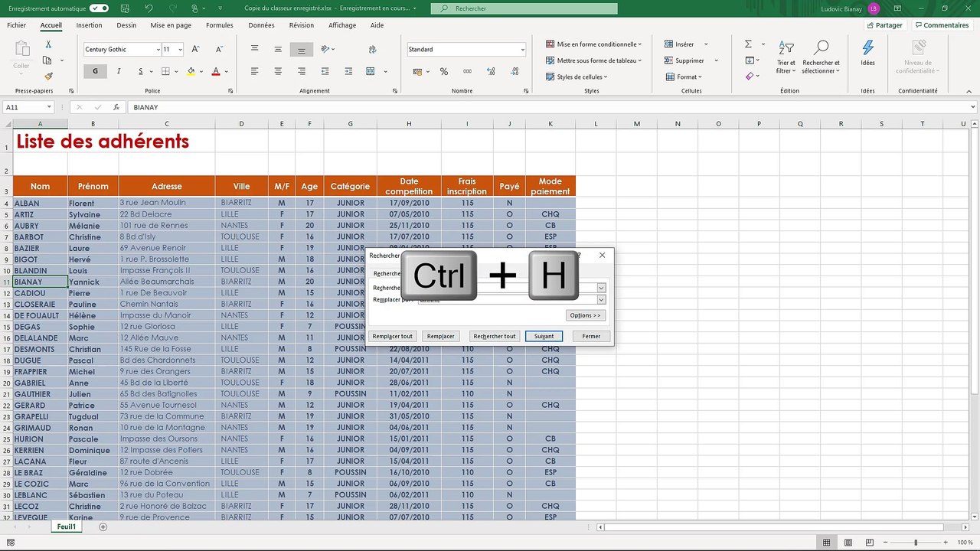Decrease indent
Image resolution: width=980 pixels, height=551 pixels.
pos(326,71)
